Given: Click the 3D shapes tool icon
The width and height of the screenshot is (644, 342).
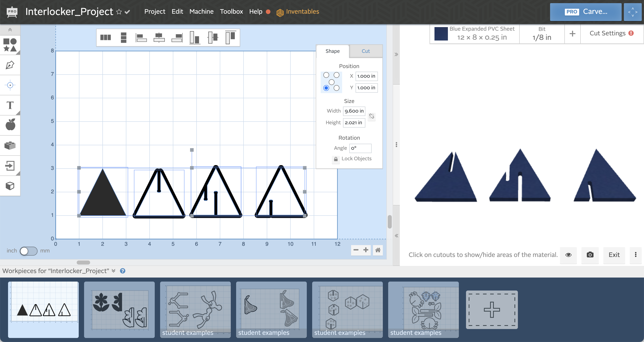Looking at the screenshot, I should click(11, 186).
